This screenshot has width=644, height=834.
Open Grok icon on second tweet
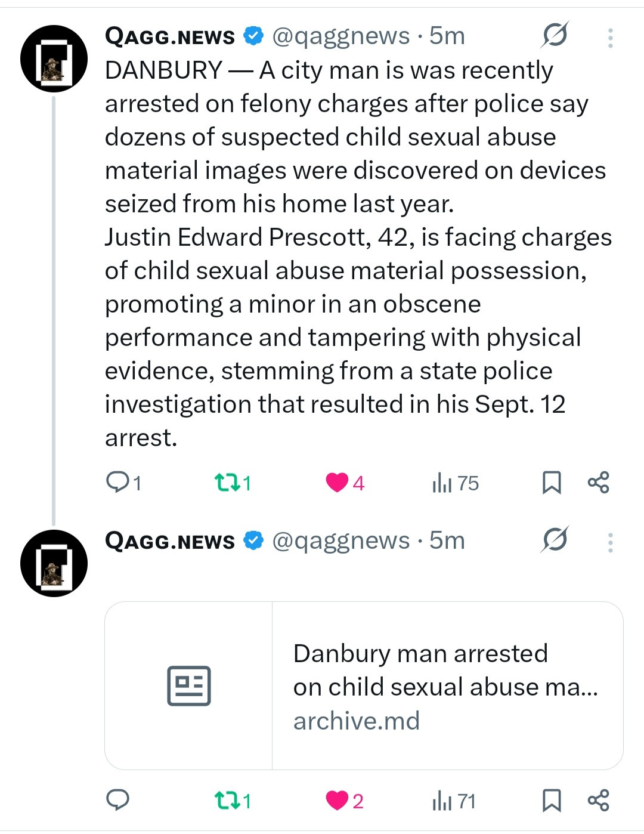point(555,540)
